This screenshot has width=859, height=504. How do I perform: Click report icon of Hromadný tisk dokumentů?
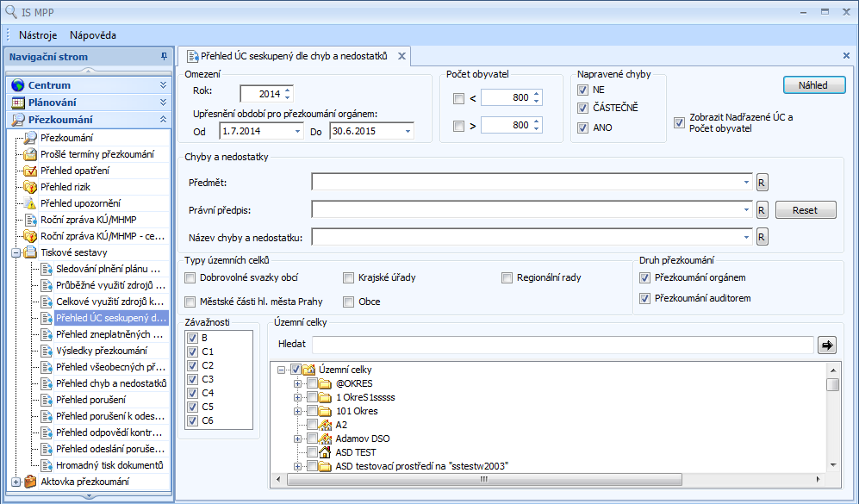[x=47, y=465]
